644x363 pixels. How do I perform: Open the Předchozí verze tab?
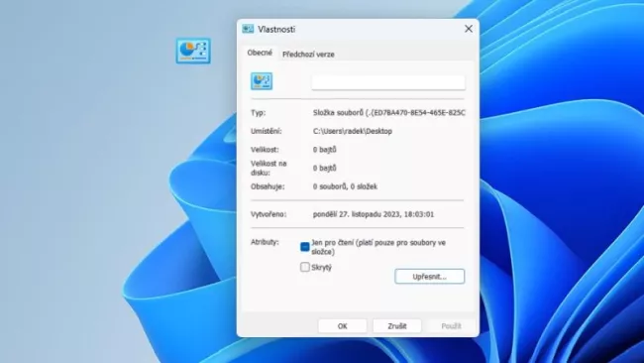pos(308,55)
